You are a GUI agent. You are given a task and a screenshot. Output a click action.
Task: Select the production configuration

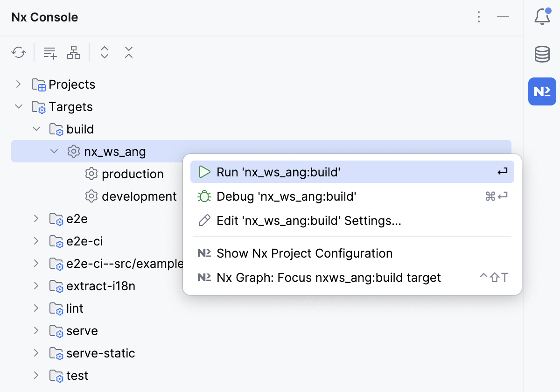(x=133, y=174)
